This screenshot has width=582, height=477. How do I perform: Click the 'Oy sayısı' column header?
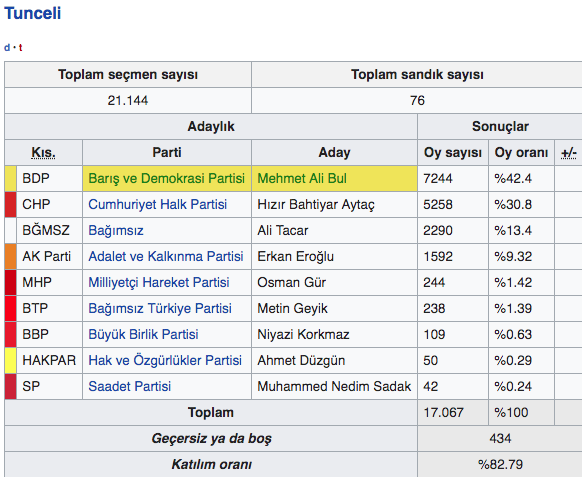453,153
